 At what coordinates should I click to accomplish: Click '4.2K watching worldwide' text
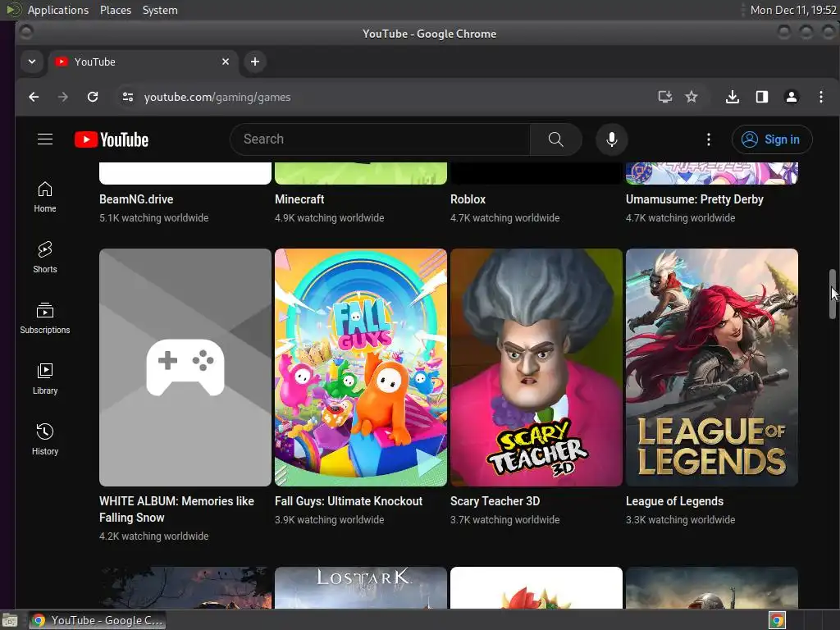[x=153, y=536]
